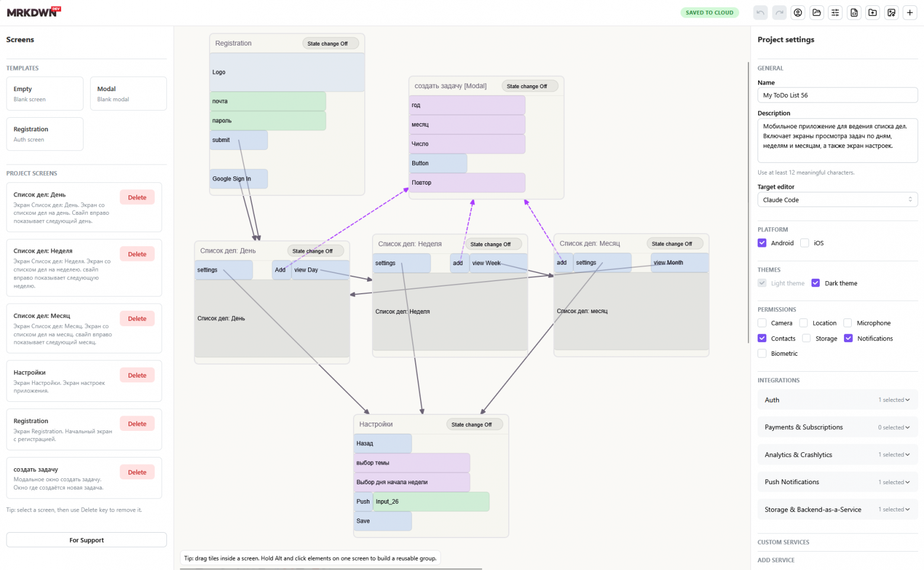This screenshot has height=570, width=924.
Task: Click the plus icon in top toolbar
Action: click(x=910, y=12)
